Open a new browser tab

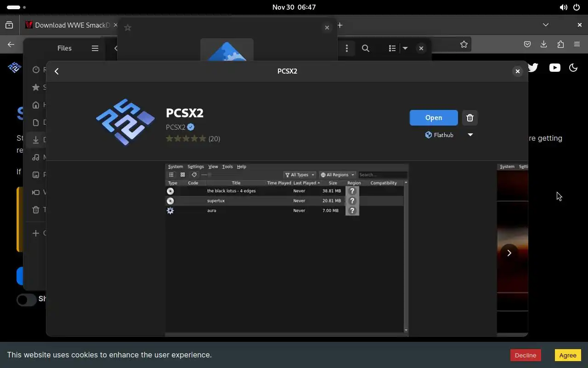click(340, 25)
